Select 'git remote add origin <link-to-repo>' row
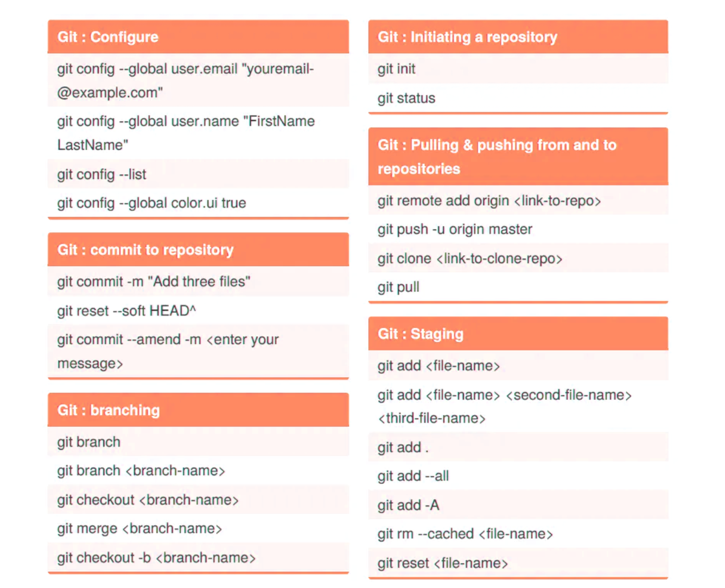725x588 pixels. pyautogui.click(x=518, y=201)
